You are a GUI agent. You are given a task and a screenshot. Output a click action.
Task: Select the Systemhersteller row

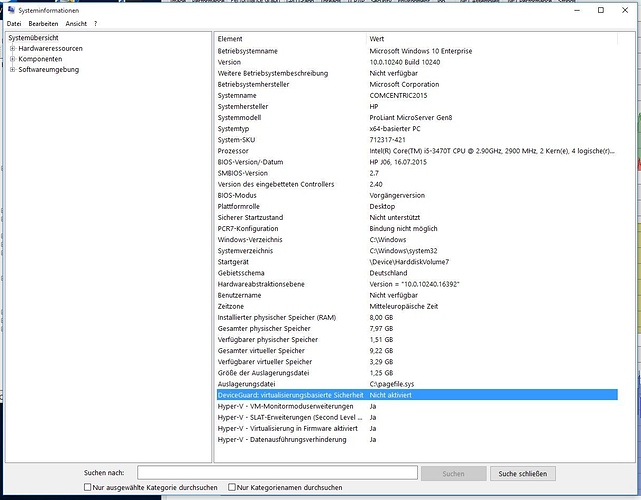point(417,106)
